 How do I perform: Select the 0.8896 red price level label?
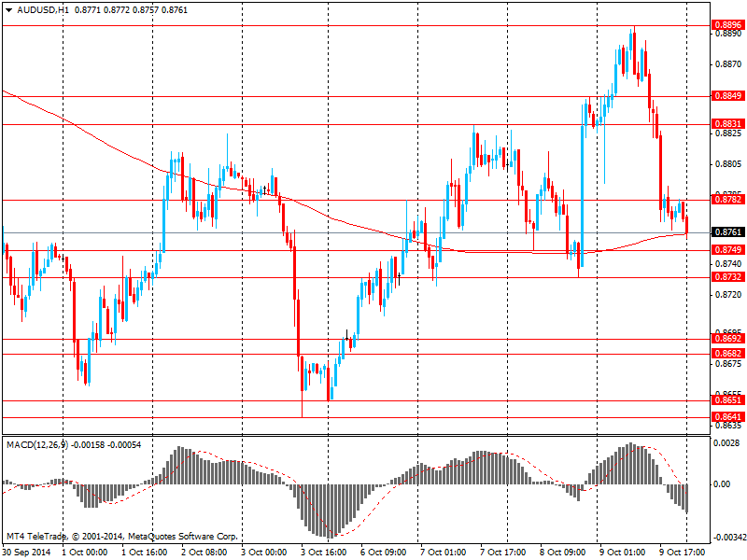pyautogui.click(x=726, y=25)
